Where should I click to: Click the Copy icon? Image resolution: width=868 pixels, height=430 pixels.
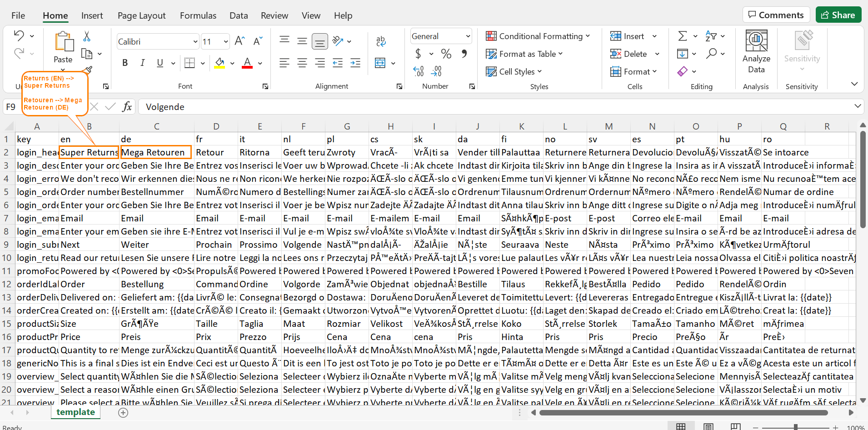[x=87, y=54]
